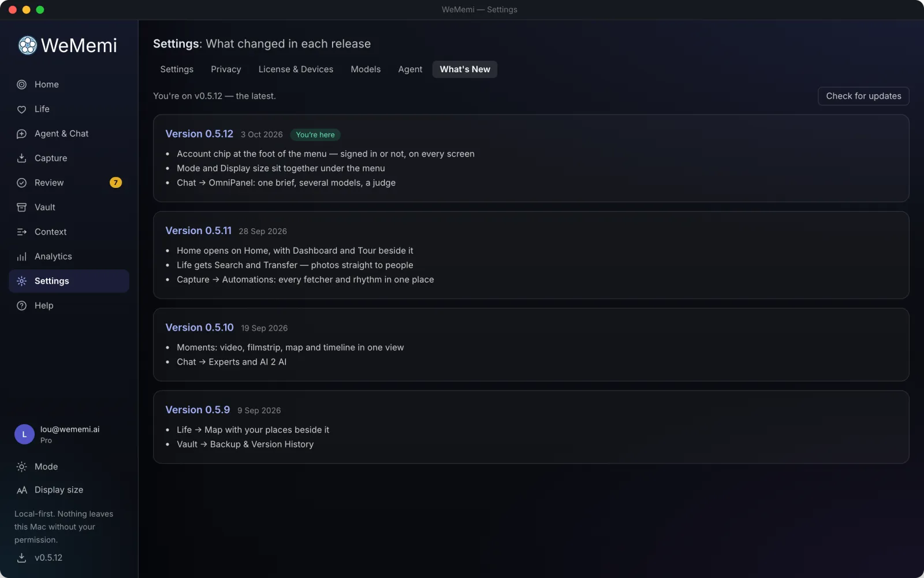Open the lou@wememi.ai account chip
This screenshot has height=578, width=924.
(x=69, y=434)
